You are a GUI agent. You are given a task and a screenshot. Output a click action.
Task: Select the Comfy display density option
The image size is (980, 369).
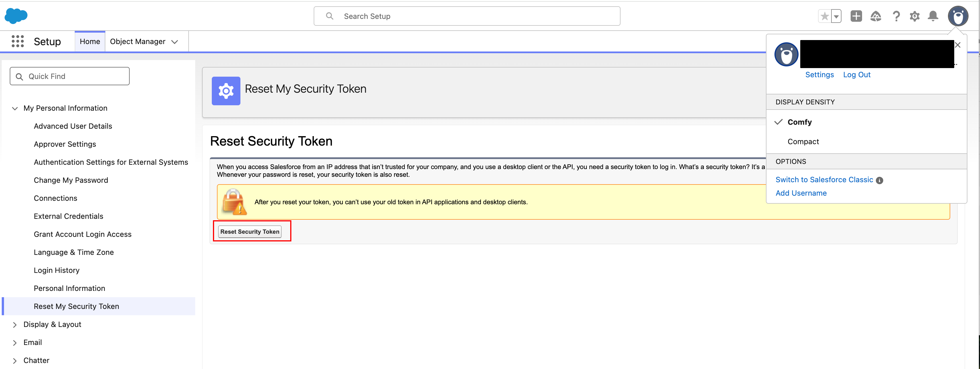point(800,122)
